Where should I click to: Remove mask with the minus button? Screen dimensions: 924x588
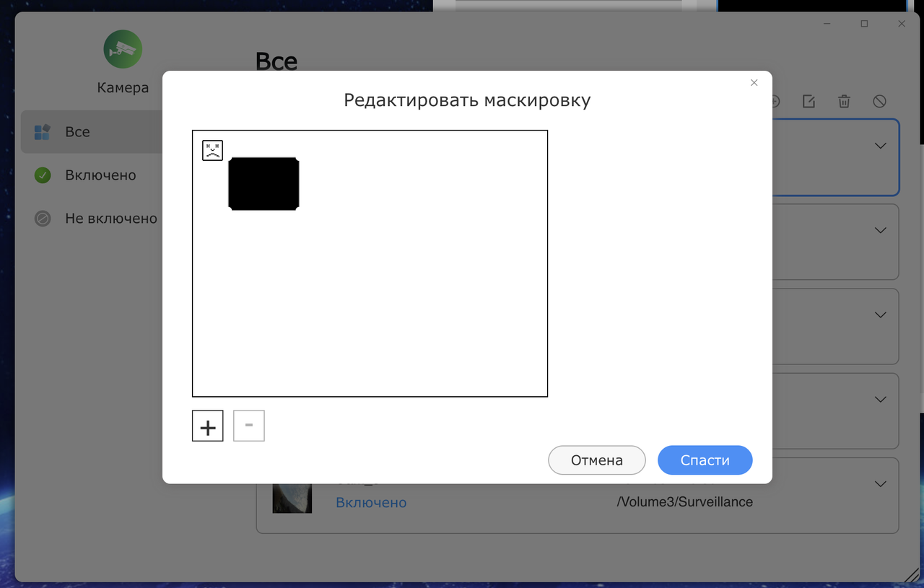point(249,426)
